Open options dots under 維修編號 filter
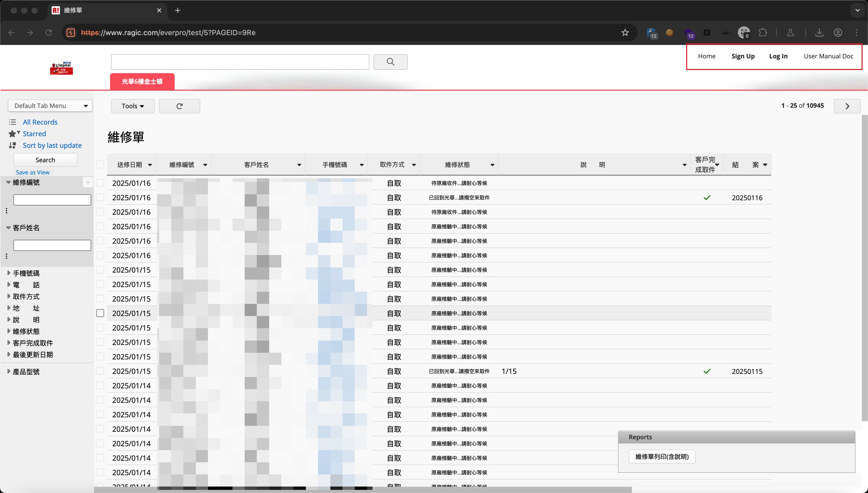Screen dimensions: 868x493 [6, 211]
